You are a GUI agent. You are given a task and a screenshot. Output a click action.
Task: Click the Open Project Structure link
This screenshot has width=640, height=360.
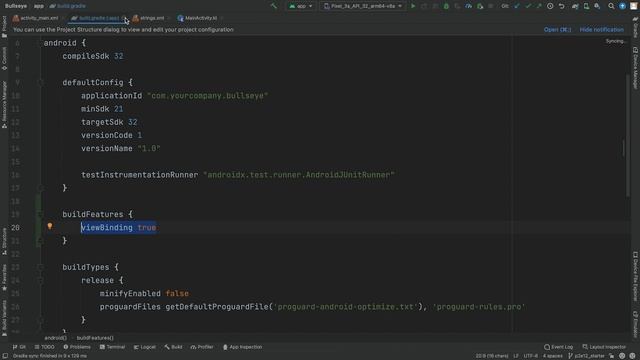click(x=557, y=30)
